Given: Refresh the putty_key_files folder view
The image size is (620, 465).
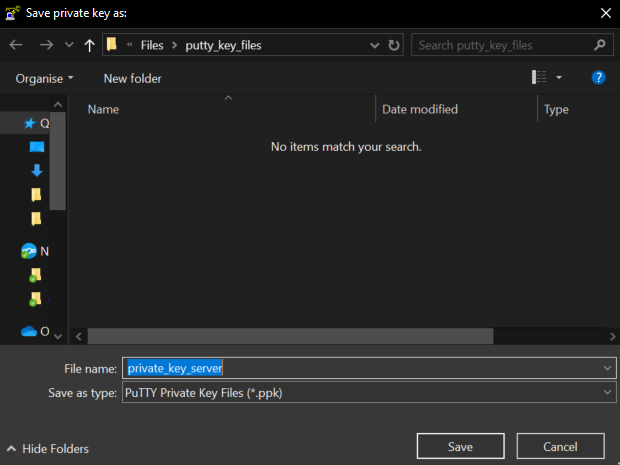Looking at the screenshot, I should pos(394,45).
